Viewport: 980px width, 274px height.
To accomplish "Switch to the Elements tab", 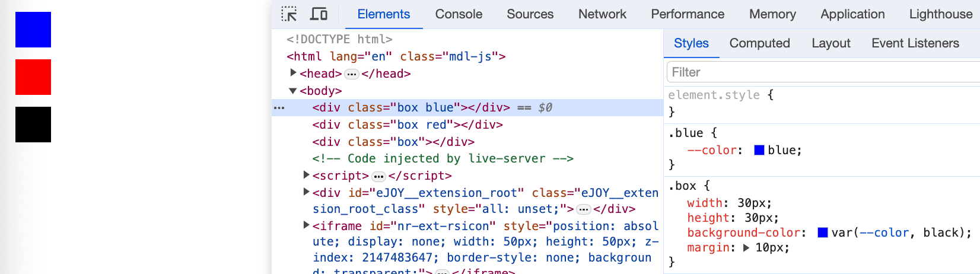I will click(x=383, y=14).
